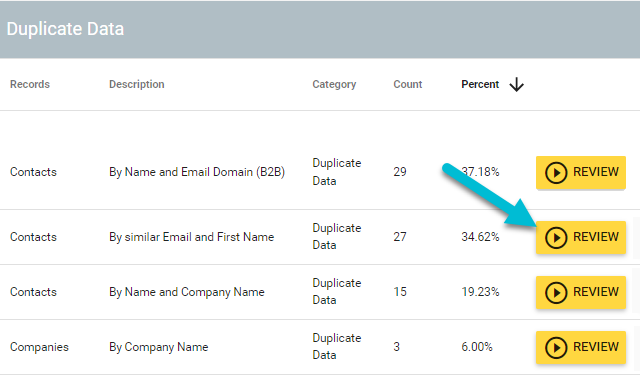Viewport: 640px width, 375px height.
Task: Click the Companies record type cell
Action: (39, 347)
